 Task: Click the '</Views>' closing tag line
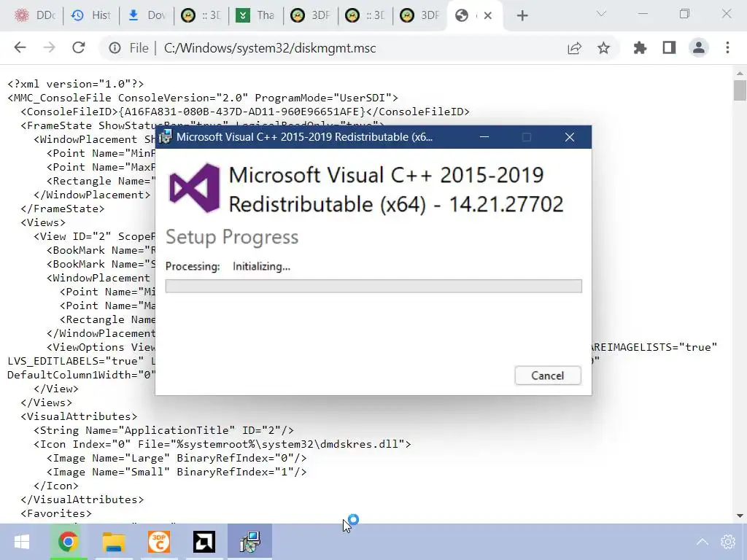(46, 402)
